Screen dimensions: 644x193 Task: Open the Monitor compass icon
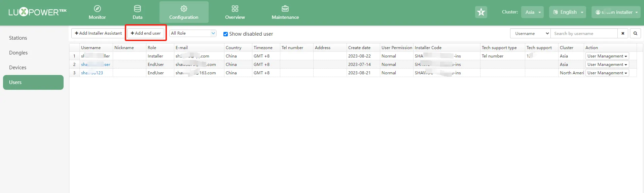coord(97,9)
